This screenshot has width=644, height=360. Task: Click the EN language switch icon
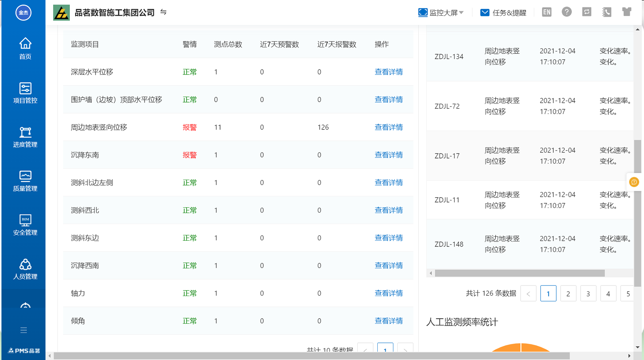pyautogui.click(x=546, y=12)
